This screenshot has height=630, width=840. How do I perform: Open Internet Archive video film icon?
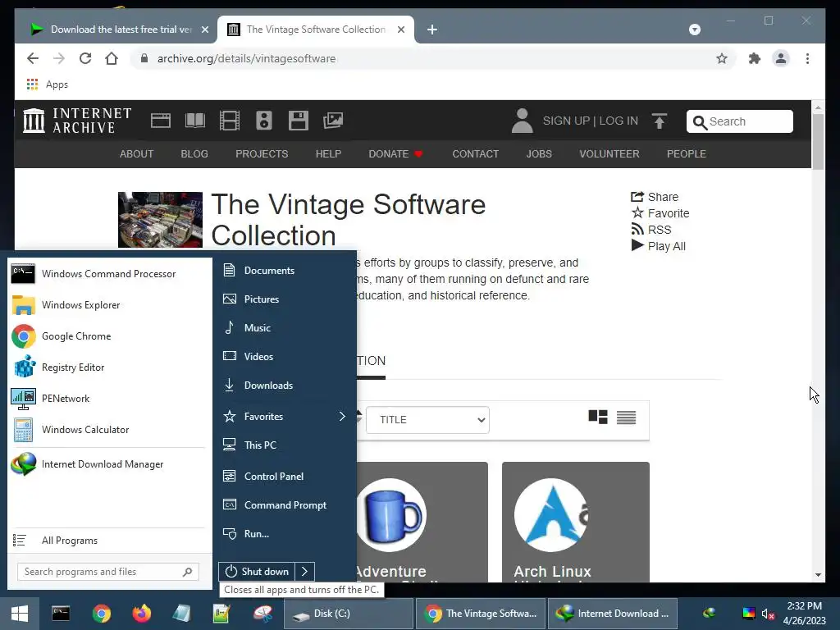pos(230,121)
